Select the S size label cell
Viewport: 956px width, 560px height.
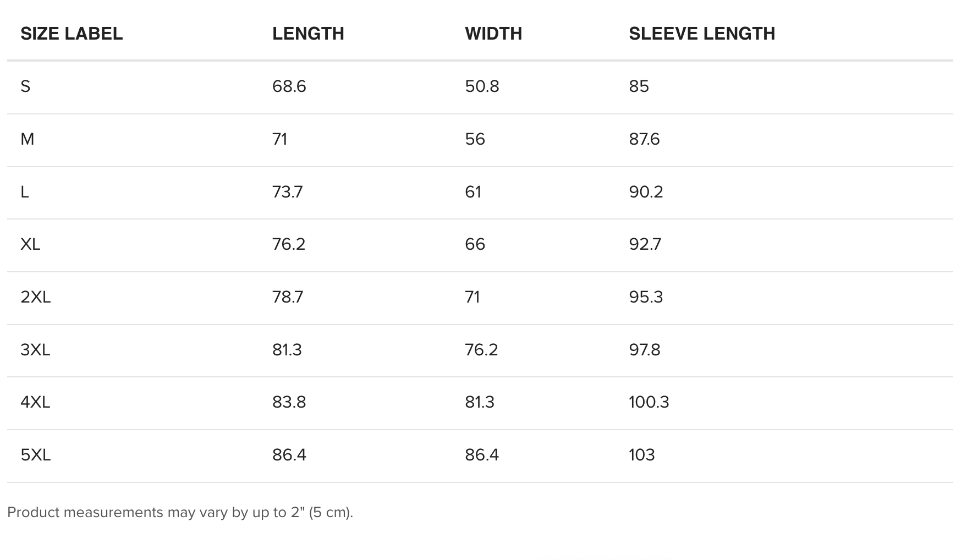(x=25, y=86)
